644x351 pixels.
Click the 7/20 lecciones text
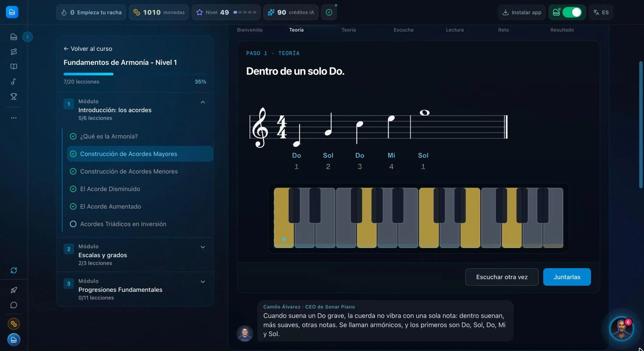point(81,82)
